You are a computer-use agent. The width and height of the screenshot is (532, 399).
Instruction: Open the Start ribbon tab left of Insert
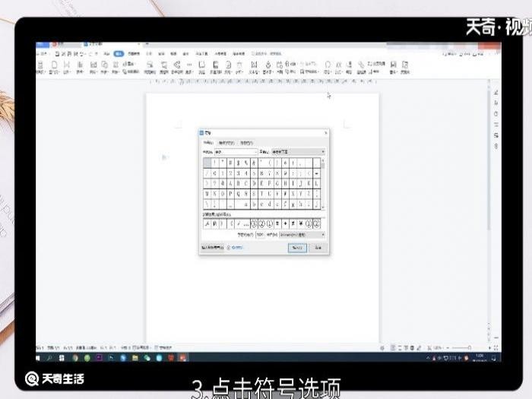click(x=106, y=54)
